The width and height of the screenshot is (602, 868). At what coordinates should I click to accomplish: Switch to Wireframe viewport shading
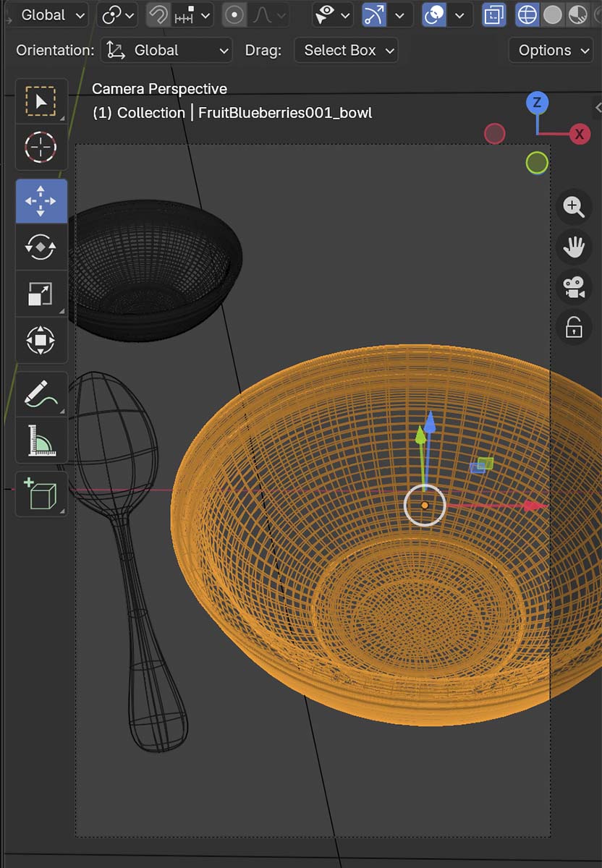tap(527, 14)
